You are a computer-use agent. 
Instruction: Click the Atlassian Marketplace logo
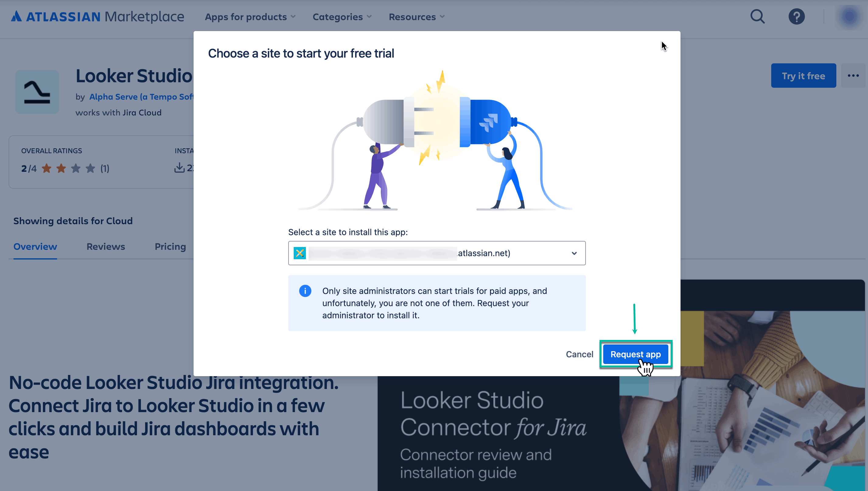(x=98, y=16)
